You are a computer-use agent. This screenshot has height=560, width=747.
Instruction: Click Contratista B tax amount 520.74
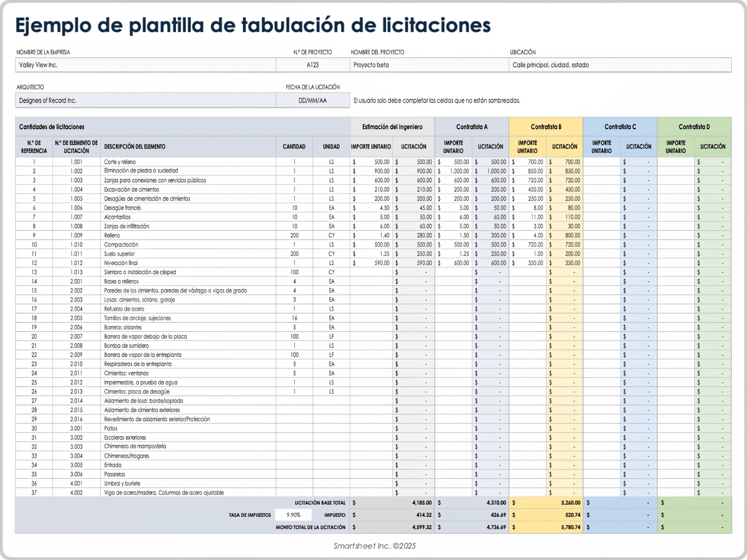[x=546, y=515]
